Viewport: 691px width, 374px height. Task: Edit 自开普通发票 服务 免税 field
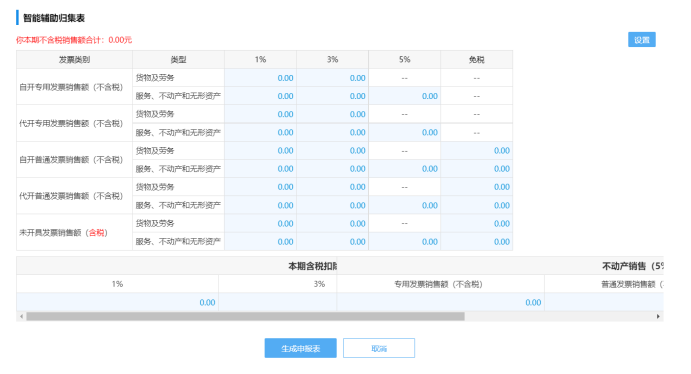pyautogui.click(x=477, y=169)
